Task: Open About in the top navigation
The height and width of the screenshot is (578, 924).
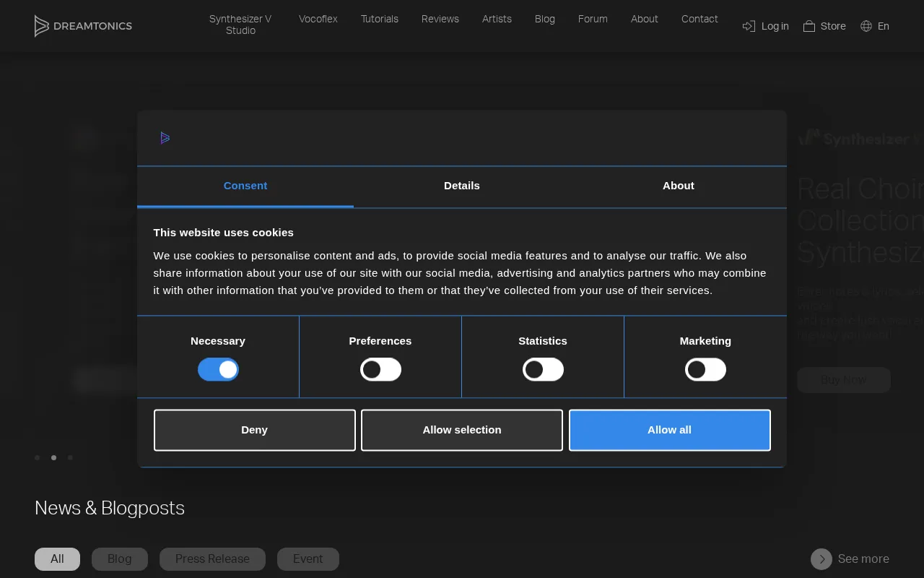Action: [645, 19]
